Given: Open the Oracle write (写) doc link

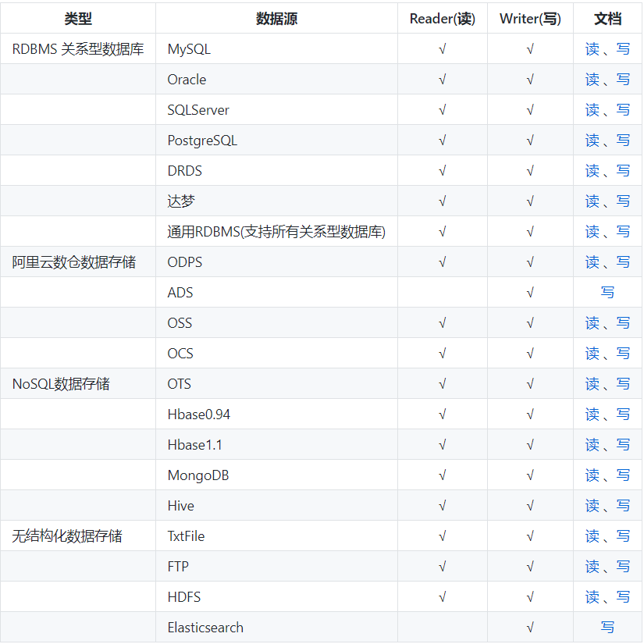Looking at the screenshot, I should pos(623,80).
